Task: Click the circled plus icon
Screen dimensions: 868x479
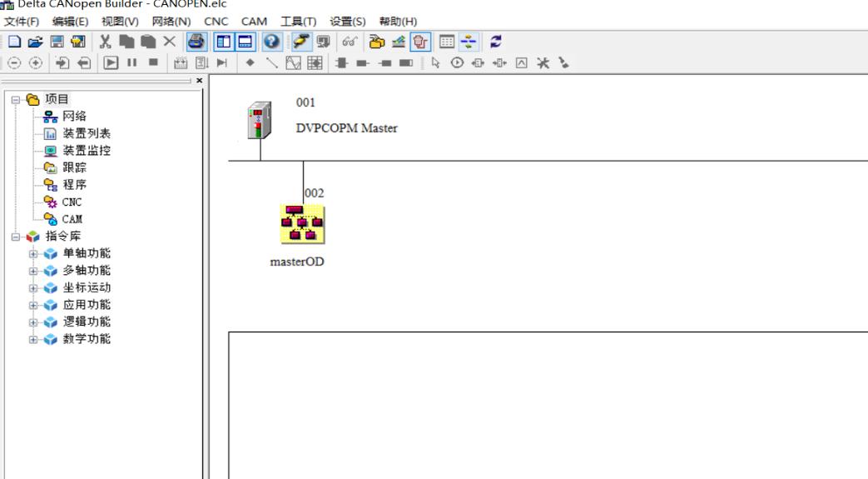Action: point(36,62)
